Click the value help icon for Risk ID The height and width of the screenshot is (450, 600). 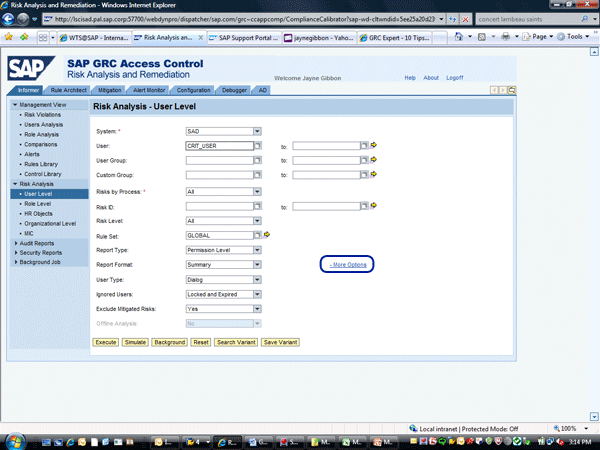click(x=257, y=206)
